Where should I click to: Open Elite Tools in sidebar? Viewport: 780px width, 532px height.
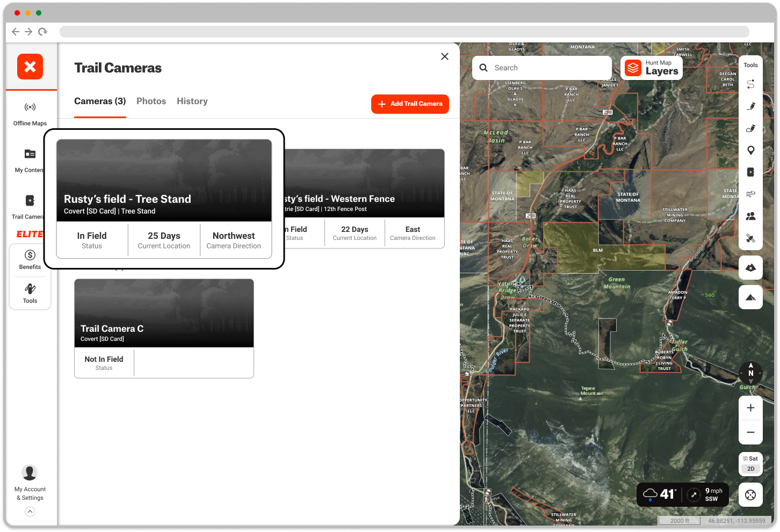(x=30, y=293)
